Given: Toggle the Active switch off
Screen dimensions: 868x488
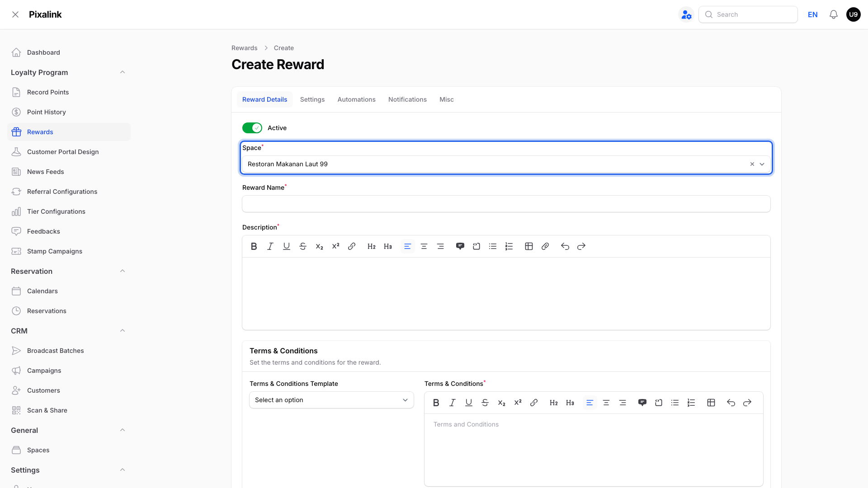Looking at the screenshot, I should [252, 128].
